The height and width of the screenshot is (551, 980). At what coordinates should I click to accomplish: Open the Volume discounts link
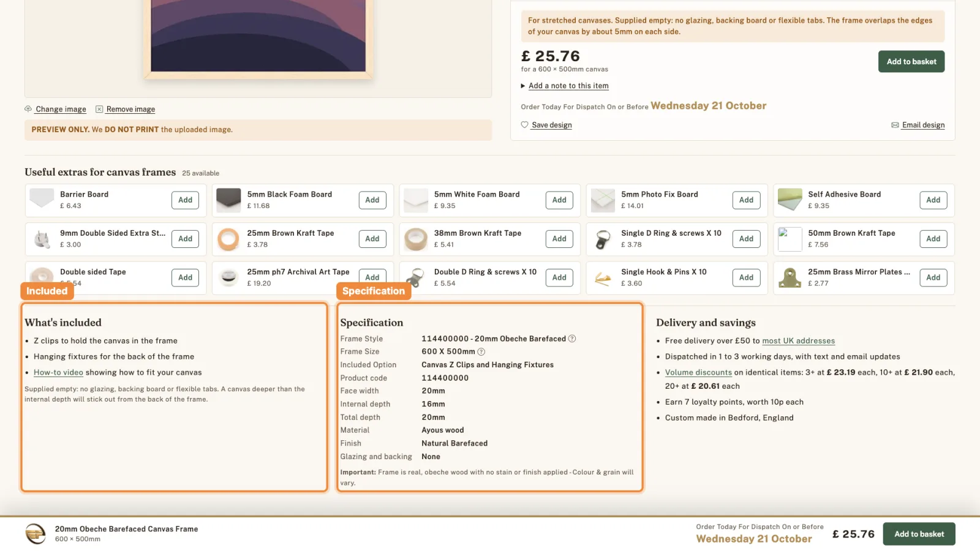coord(698,372)
